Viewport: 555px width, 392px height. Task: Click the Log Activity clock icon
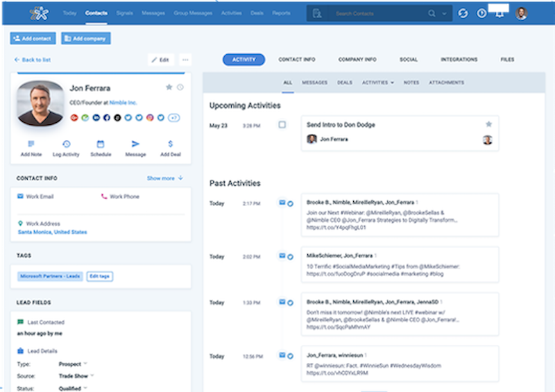tap(66, 144)
